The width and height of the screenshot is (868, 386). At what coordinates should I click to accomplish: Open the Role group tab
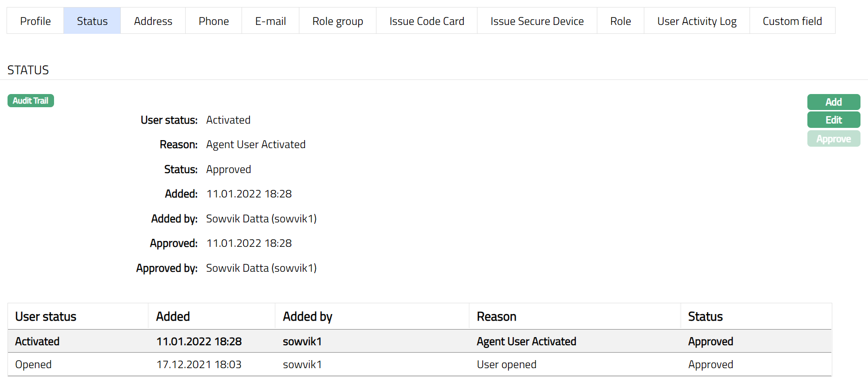337,21
